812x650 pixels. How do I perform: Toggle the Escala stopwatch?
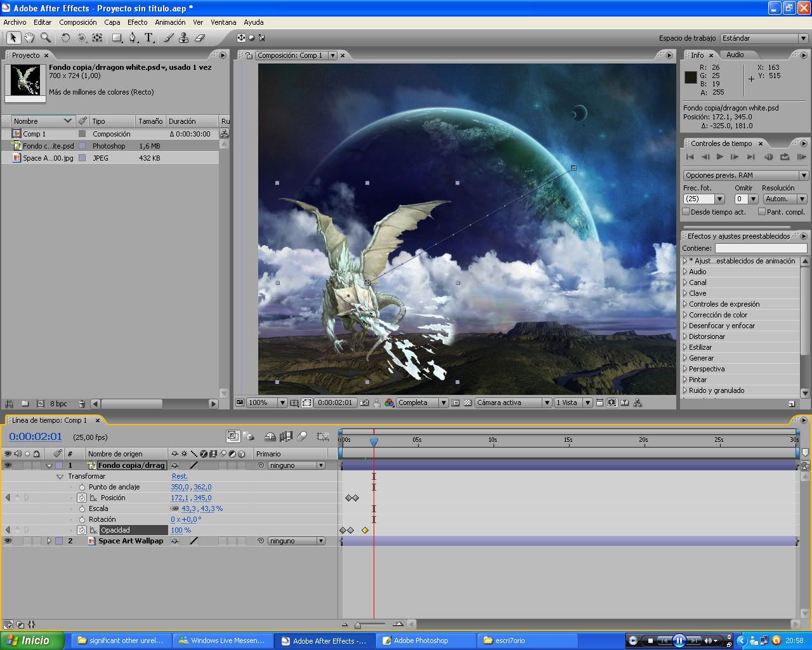tap(82, 508)
